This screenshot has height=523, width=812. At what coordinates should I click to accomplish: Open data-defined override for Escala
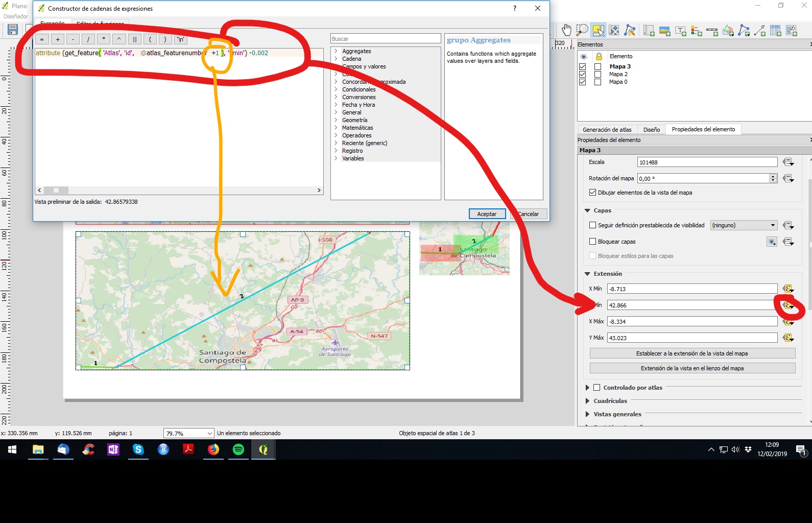[x=789, y=162]
